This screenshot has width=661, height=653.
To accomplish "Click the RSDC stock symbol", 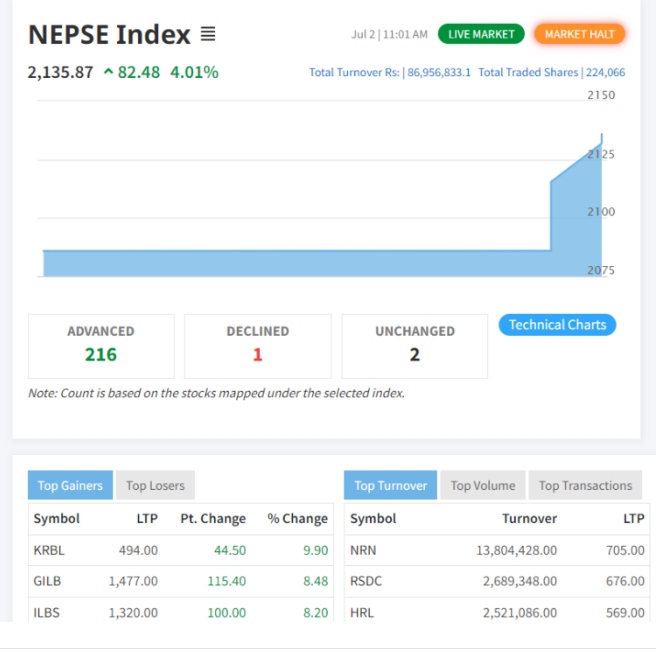I will pos(366,581).
